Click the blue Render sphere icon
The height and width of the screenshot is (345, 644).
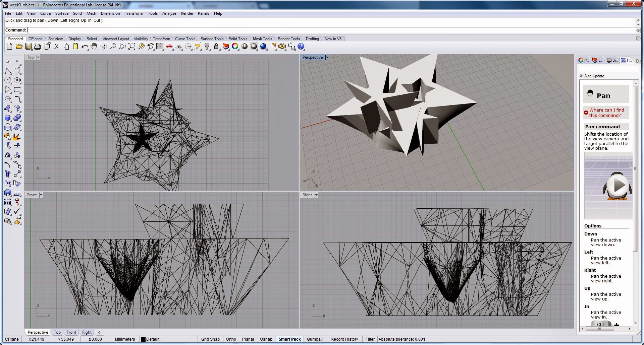pos(263,47)
